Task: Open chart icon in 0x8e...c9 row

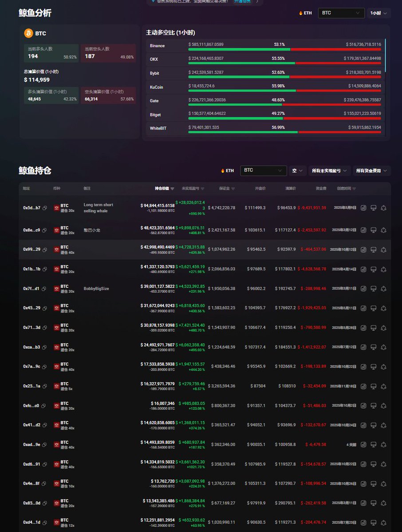Action: 363,230
